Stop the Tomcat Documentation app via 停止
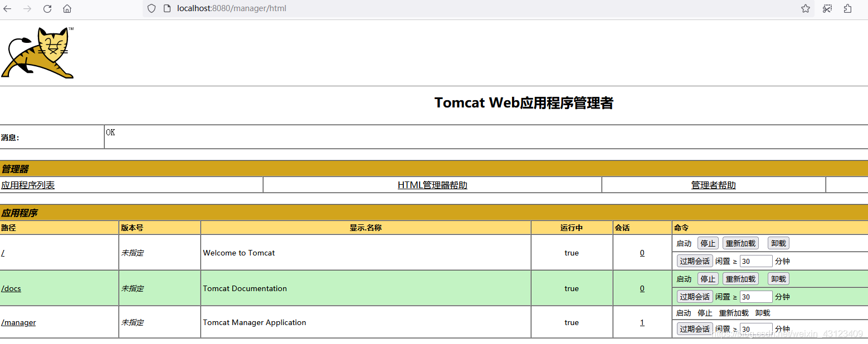Screen dimensions: 868x344 [x=708, y=279]
